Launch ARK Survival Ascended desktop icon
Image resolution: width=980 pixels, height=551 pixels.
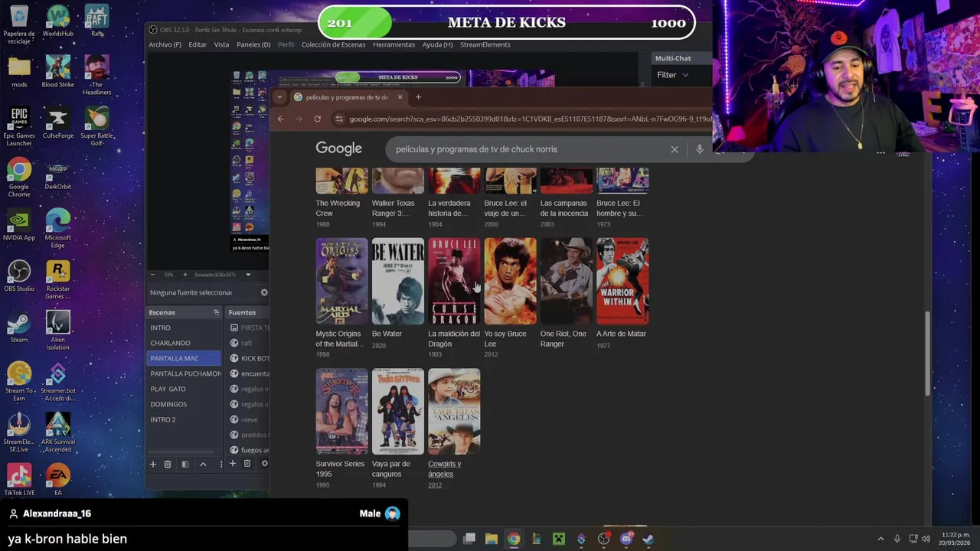(58, 433)
